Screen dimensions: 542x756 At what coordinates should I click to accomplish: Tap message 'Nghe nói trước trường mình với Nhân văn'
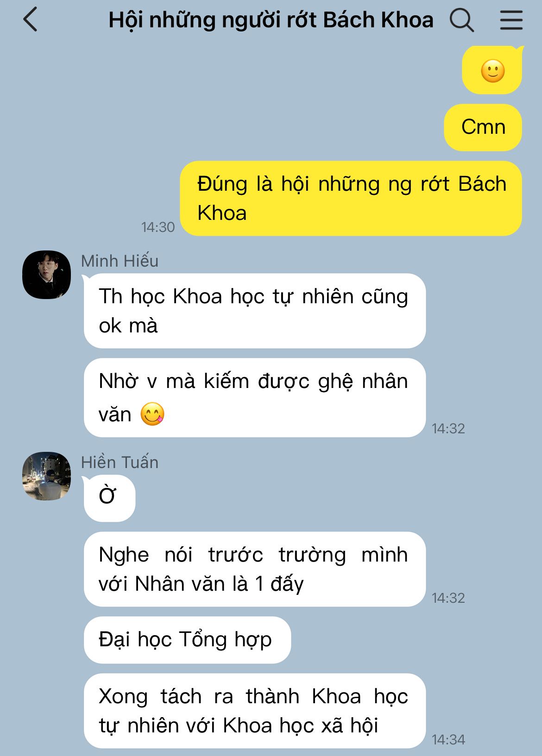coord(254,569)
